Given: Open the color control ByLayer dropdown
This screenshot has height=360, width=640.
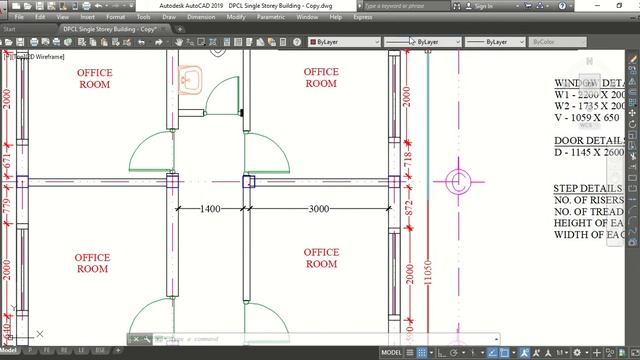Looking at the screenshot, I should (344, 42).
